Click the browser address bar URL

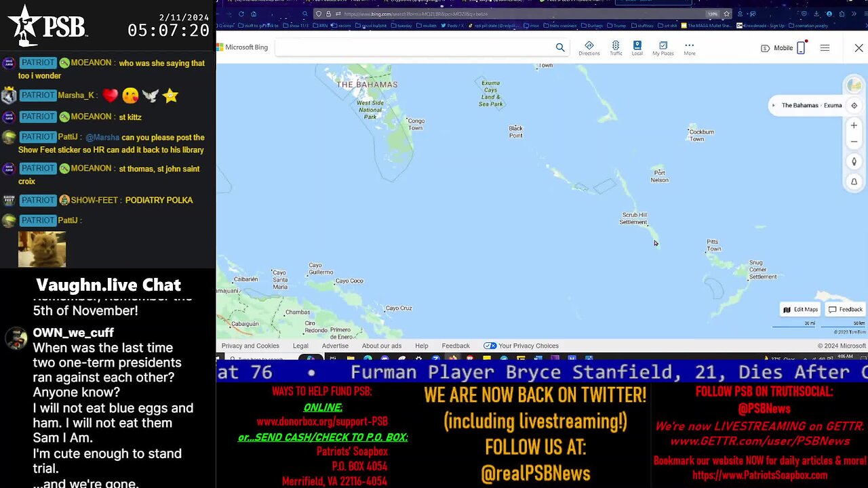pos(415,14)
